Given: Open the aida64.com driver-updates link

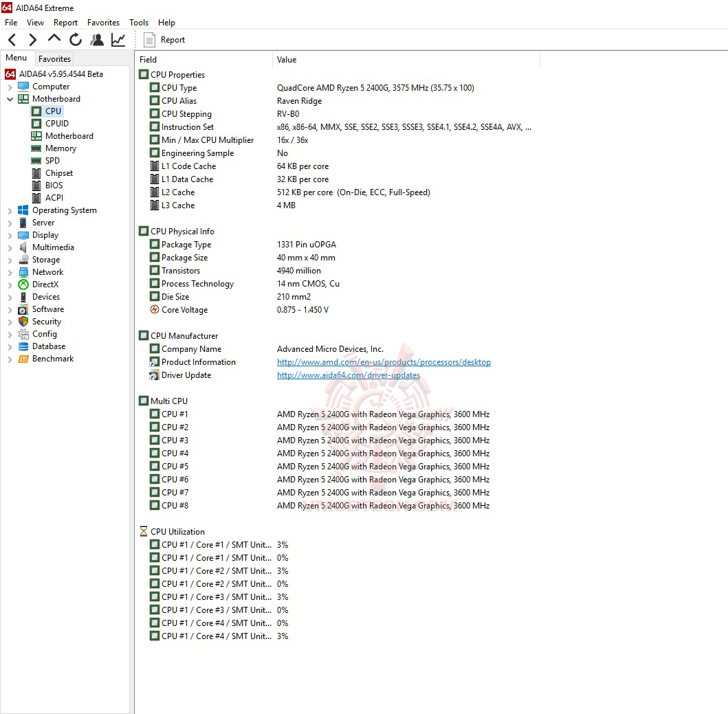Looking at the screenshot, I should 349,375.
